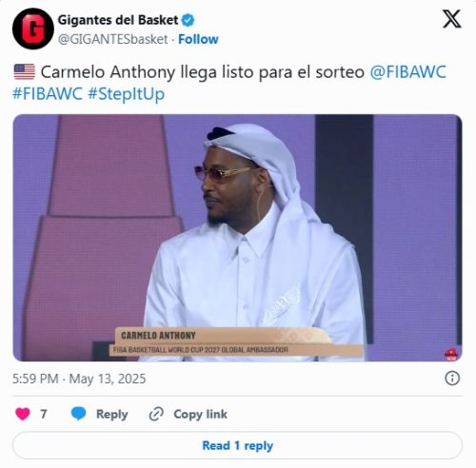Click the blue verified badge
476x468 pixels.
click(188, 20)
